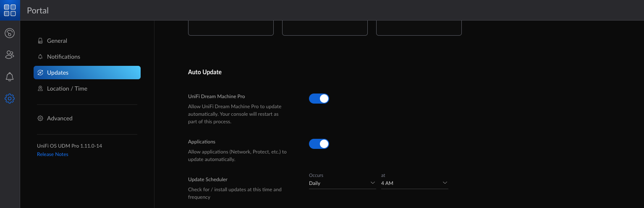Click the General menu icon
The width and height of the screenshot is (644, 208).
(40, 41)
